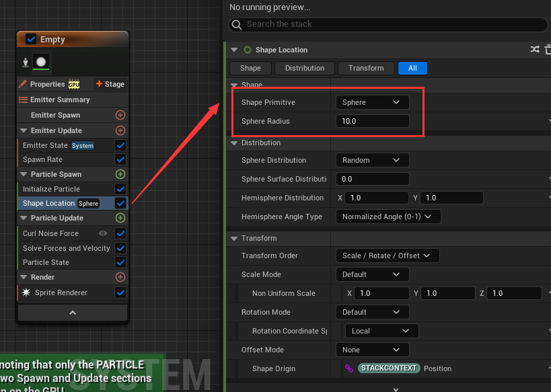Click the Sprite Renderer starburst icon
Image resolution: width=551 pixels, height=392 pixels.
click(x=26, y=292)
